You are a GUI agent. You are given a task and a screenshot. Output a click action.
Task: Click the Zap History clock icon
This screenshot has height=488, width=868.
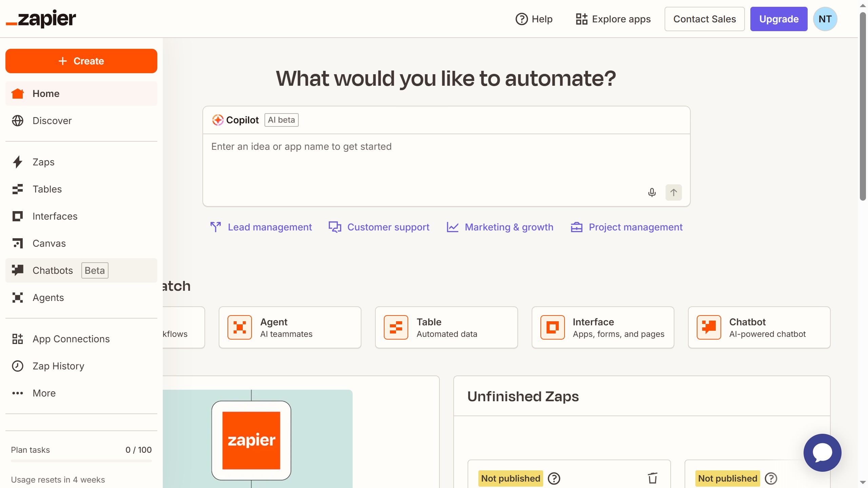point(18,366)
